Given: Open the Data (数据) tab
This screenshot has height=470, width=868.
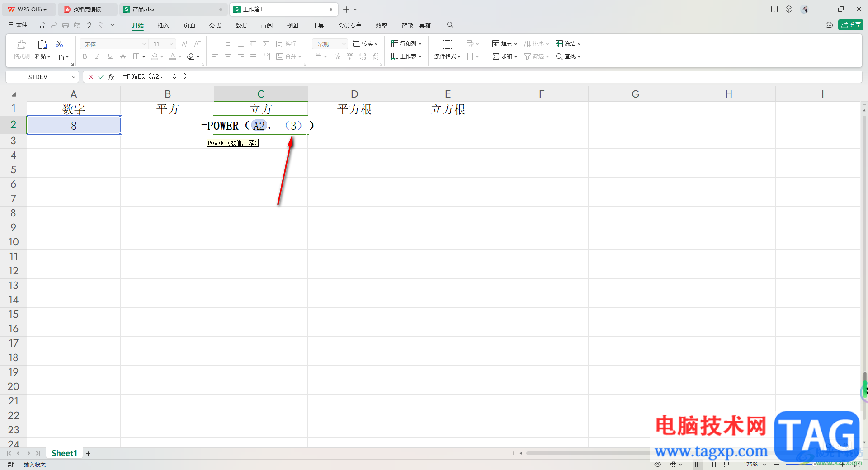Looking at the screenshot, I should coord(241,25).
